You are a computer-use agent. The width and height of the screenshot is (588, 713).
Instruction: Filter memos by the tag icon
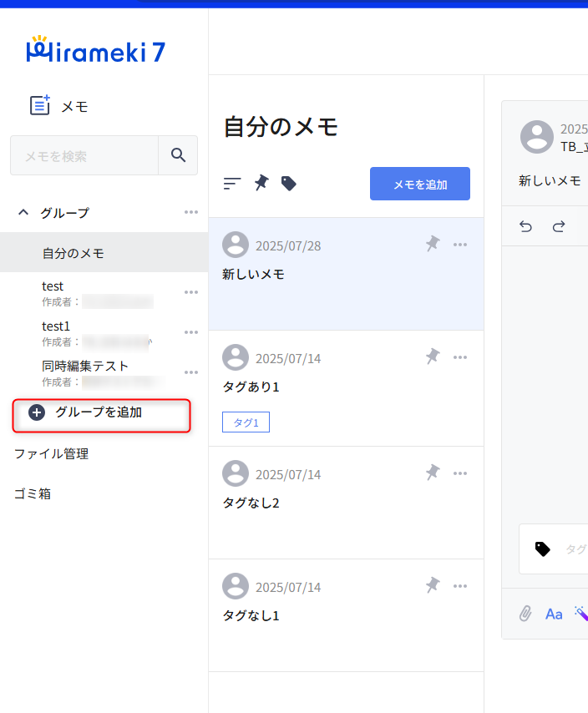[289, 184]
